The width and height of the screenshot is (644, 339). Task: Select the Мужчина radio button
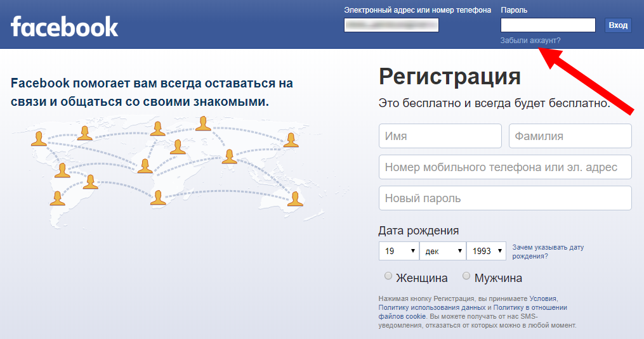tap(466, 276)
